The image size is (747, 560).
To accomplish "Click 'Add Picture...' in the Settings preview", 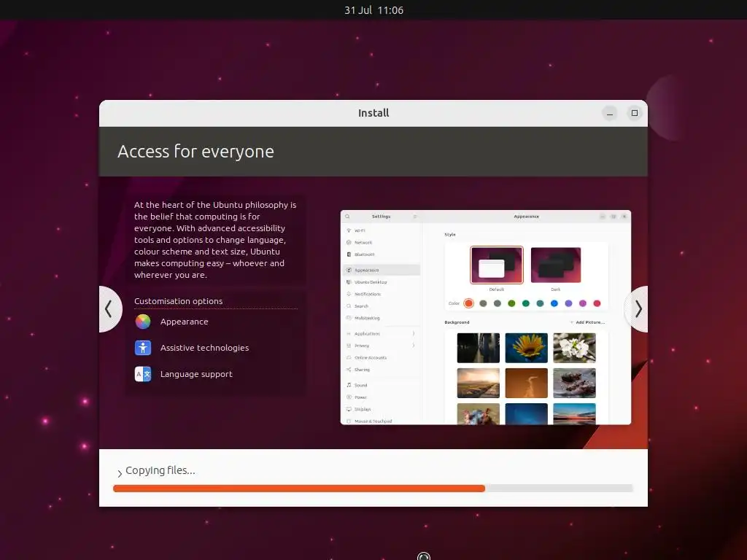I will click(587, 322).
